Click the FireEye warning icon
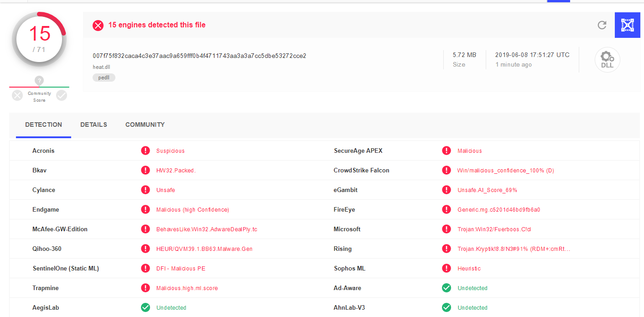Image resolution: width=644 pixels, height=317 pixels. pos(447,209)
